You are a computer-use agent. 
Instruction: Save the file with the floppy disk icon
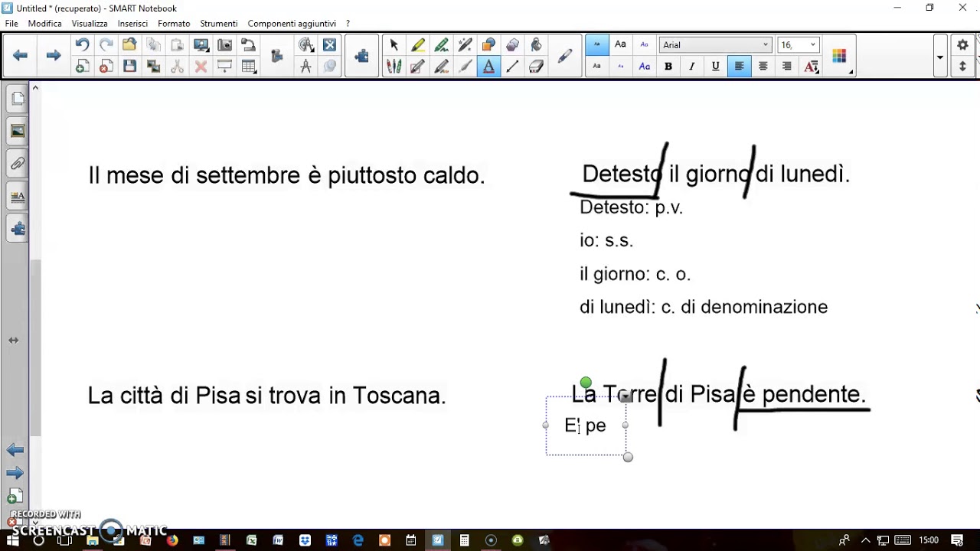[129, 67]
